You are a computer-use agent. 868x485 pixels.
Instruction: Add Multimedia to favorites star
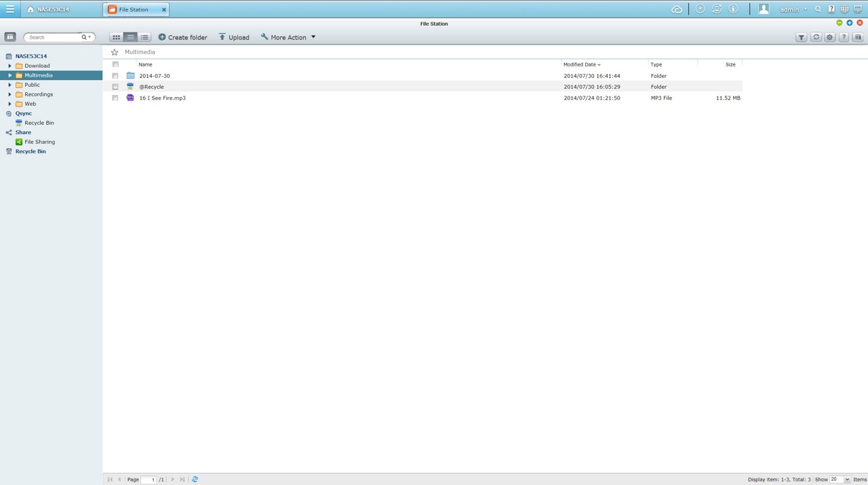pyautogui.click(x=115, y=52)
